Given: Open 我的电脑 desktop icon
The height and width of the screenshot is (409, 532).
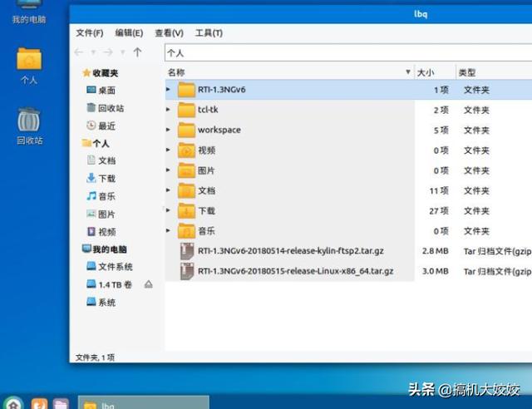Looking at the screenshot, I should [29, 12].
